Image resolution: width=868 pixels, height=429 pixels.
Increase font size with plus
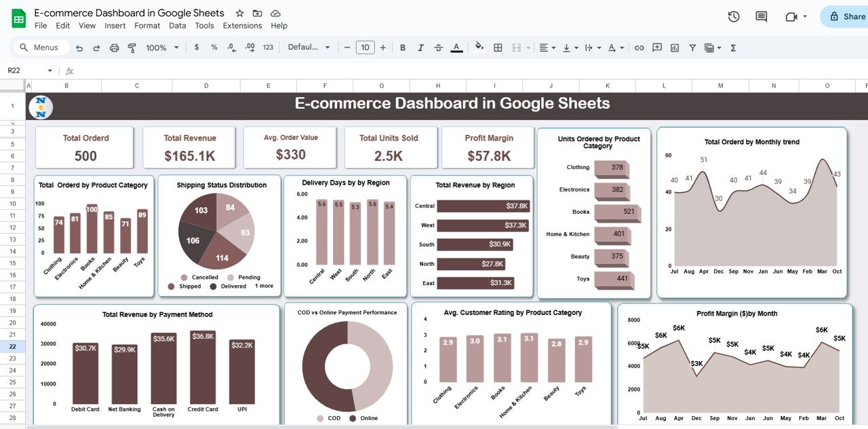point(383,48)
